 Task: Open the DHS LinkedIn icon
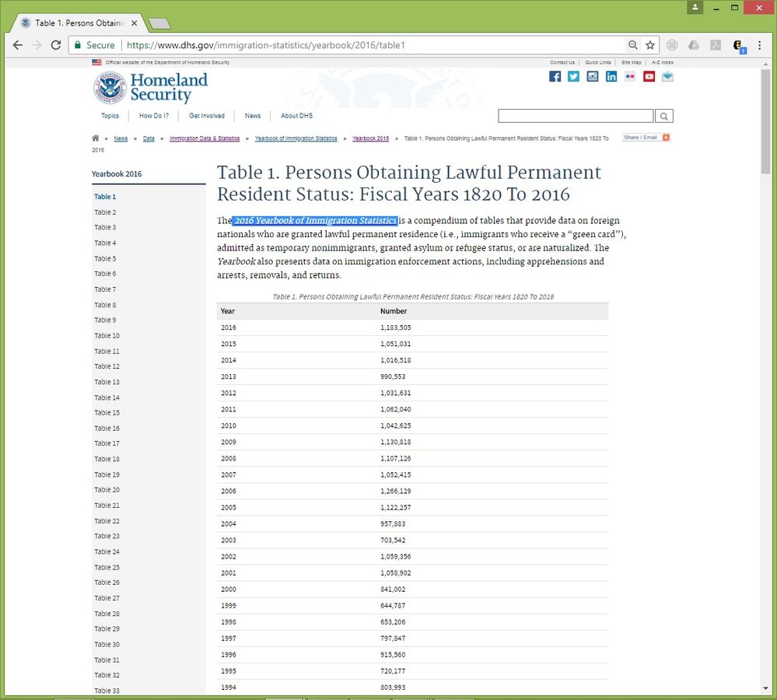611,76
